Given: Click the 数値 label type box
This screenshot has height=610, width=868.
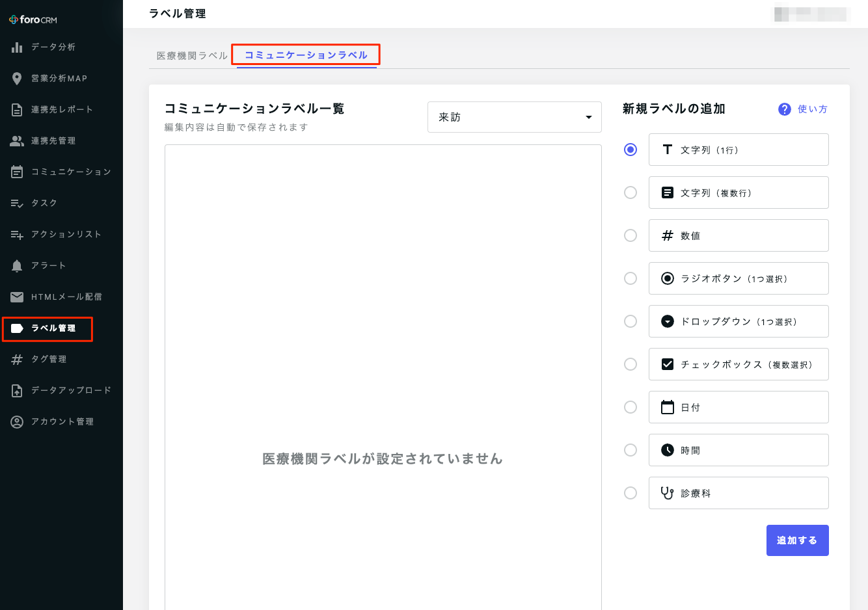Looking at the screenshot, I should tap(739, 235).
